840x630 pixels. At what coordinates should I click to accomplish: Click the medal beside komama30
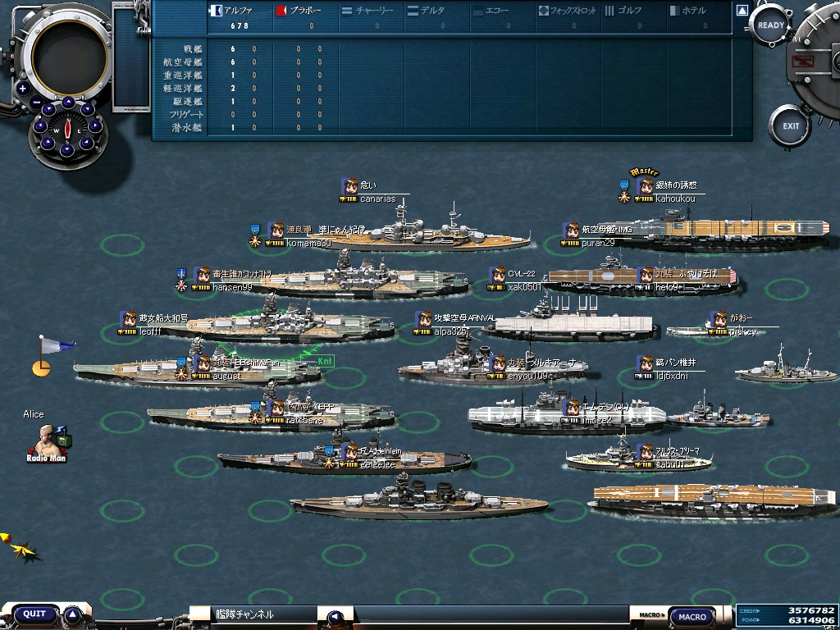pyautogui.click(x=256, y=235)
